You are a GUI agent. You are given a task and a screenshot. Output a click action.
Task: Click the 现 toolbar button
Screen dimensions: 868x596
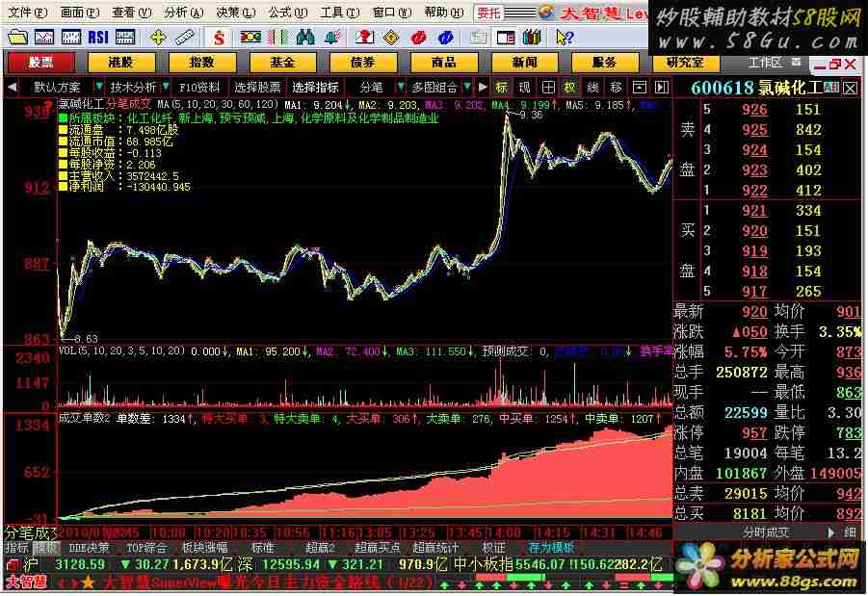(x=525, y=87)
